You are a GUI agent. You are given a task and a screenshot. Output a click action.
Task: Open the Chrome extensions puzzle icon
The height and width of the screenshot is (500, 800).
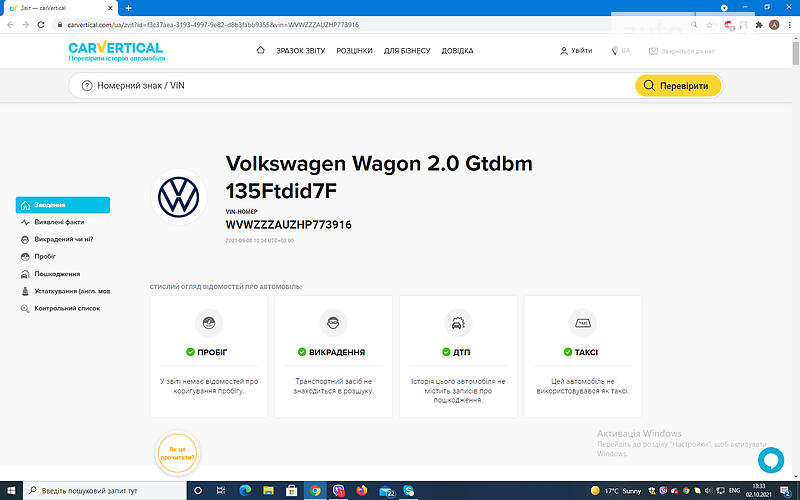[x=759, y=24]
